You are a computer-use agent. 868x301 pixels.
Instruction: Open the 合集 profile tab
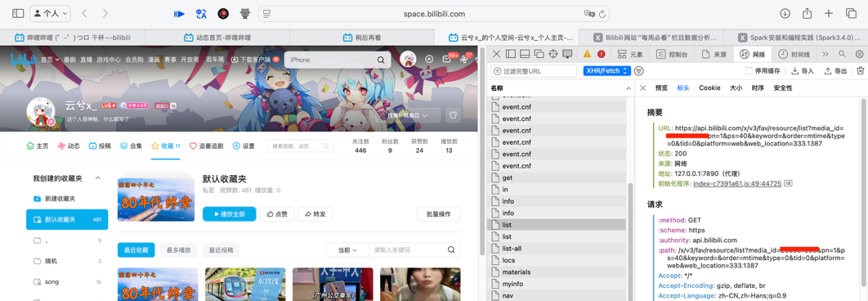coord(132,146)
